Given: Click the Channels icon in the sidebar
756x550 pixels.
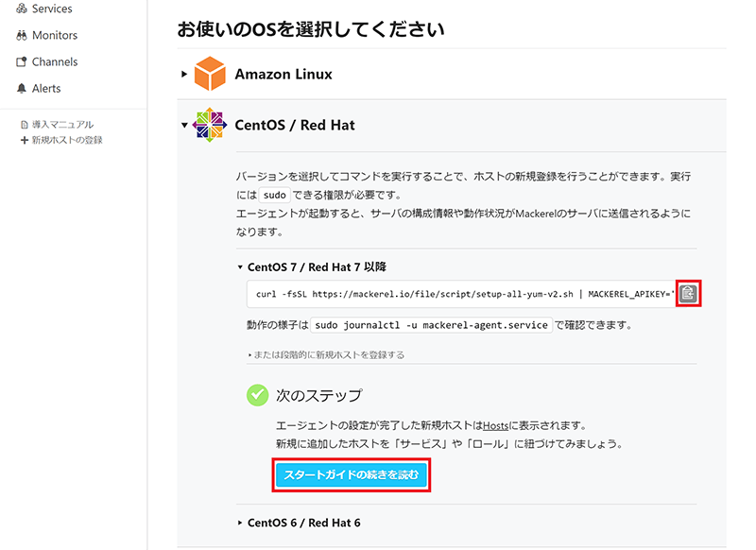Looking at the screenshot, I should click(x=22, y=61).
